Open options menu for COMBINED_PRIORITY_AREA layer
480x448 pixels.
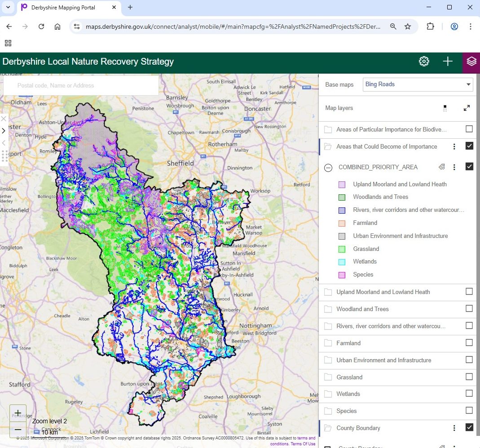454,167
